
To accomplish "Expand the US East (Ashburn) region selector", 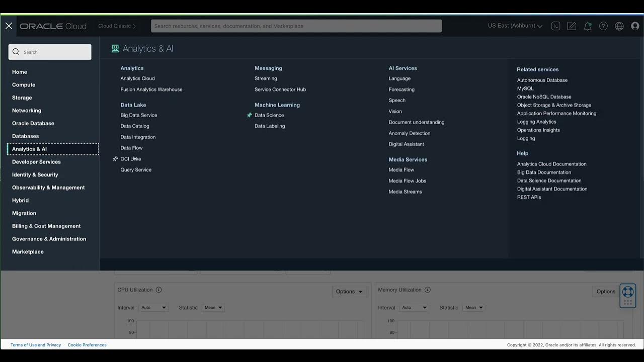I will [x=515, y=26].
